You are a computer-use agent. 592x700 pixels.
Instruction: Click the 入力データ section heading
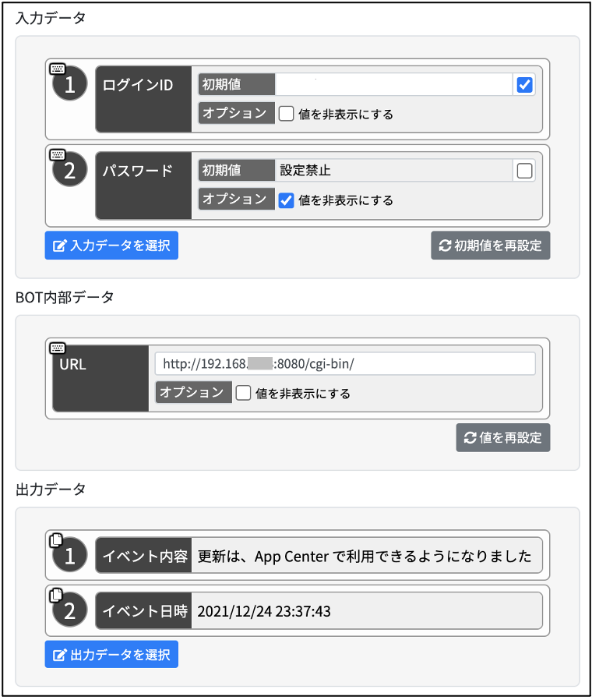pyautogui.click(x=51, y=18)
